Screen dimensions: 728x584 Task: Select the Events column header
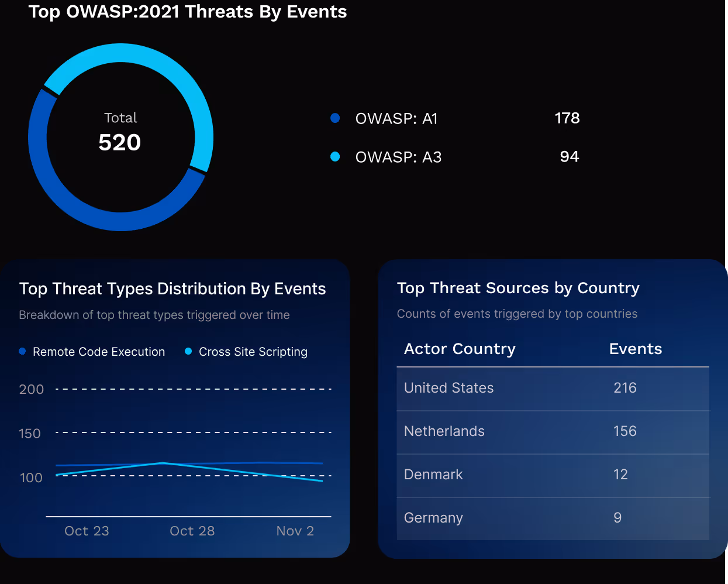635,348
